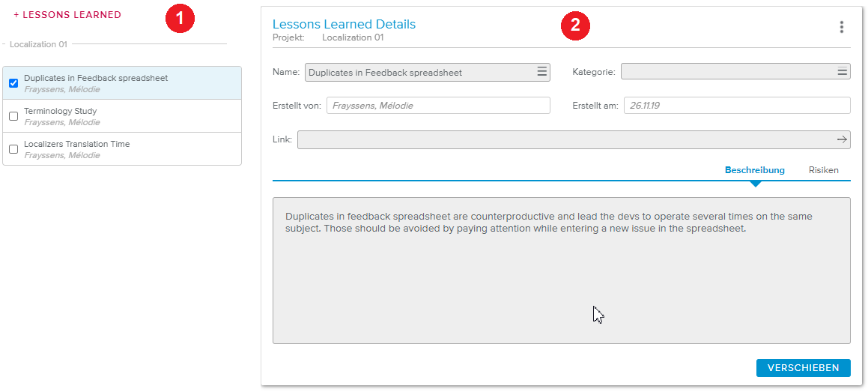Click the menu icon in Name field
The height and width of the screenshot is (392, 868).
tap(541, 72)
